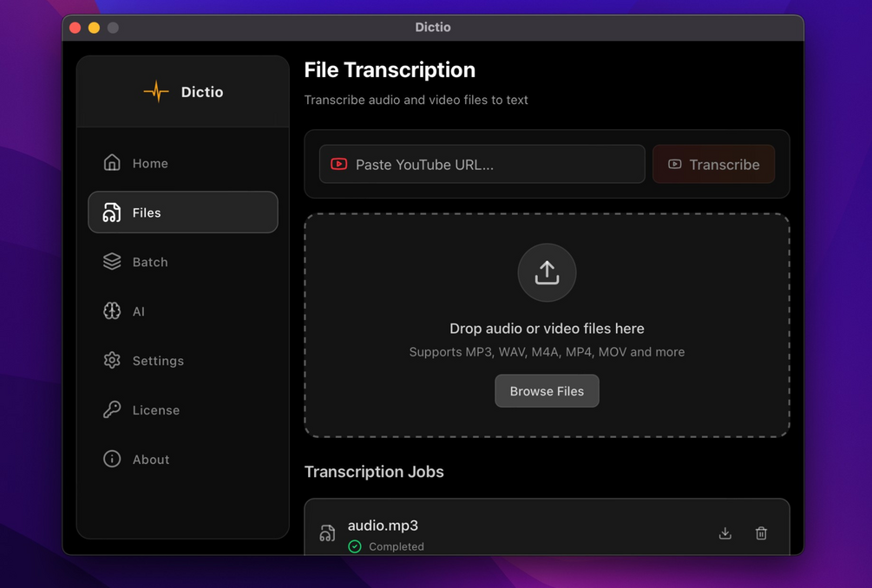Viewport: 872px width, 588px height.
Task: Click the Completed status text
Action: click(396, 547)
